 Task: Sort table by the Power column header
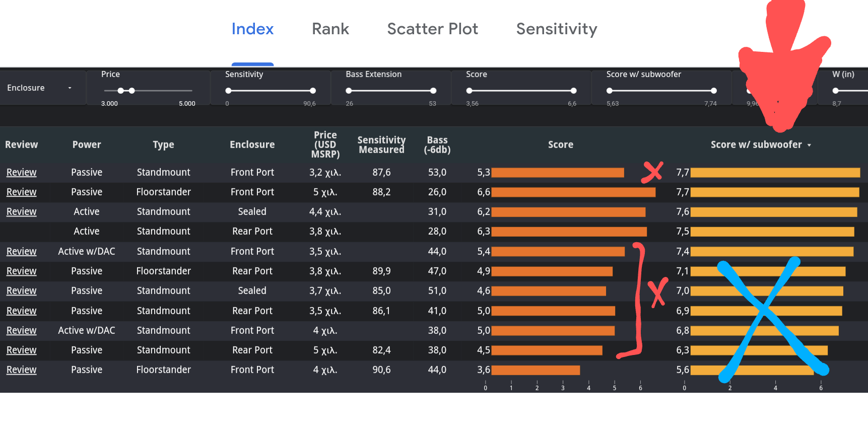(x=87, y=145)
